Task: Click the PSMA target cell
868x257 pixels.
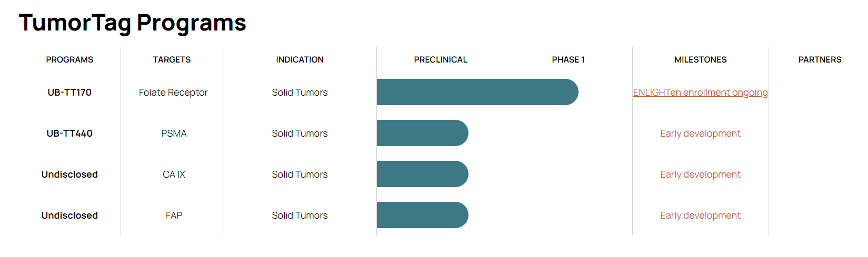Action: click(x=174, y=133)
